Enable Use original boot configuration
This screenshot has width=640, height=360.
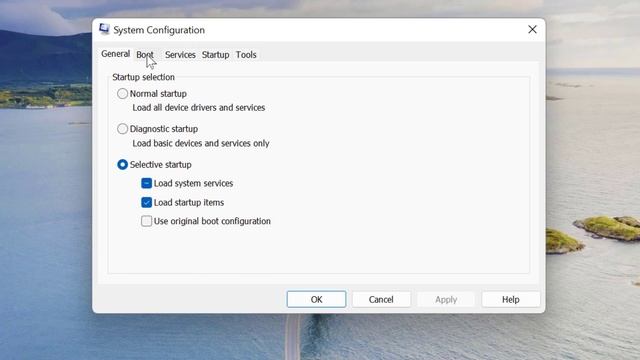tap(147, 221)
